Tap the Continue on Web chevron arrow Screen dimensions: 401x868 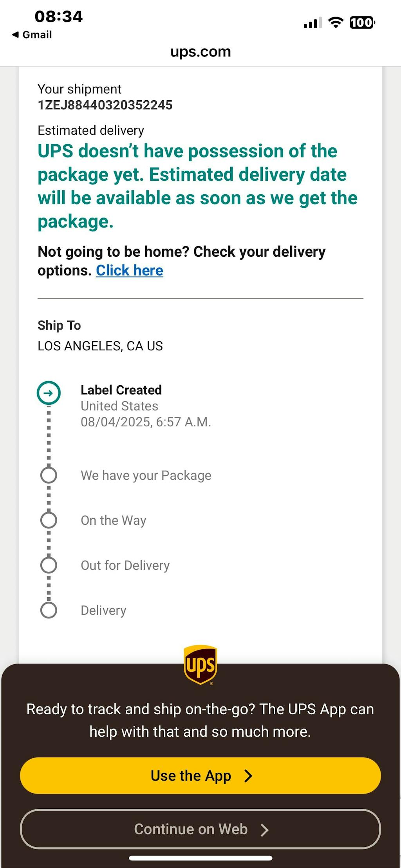tap(265, 829)
